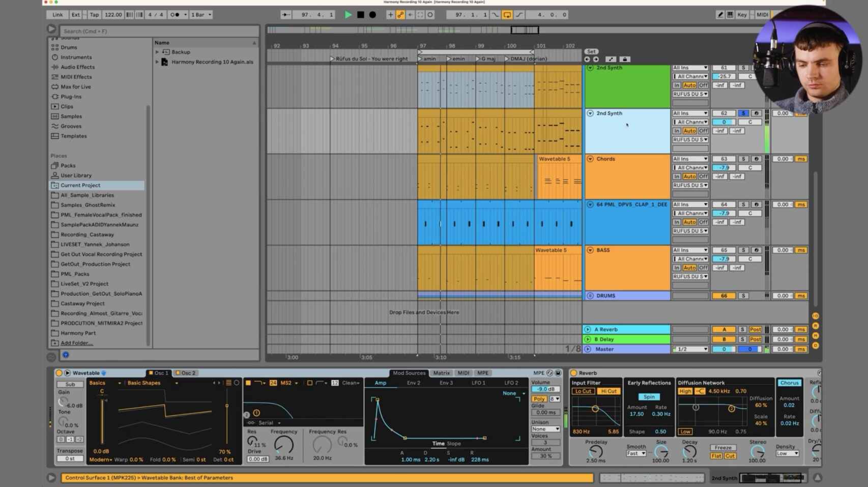Image resolution: width=868 pixels, height=487 pixels.
Task: Jump to the previous locator arrow
Action: pyautogui.click(x=587, y=60)
